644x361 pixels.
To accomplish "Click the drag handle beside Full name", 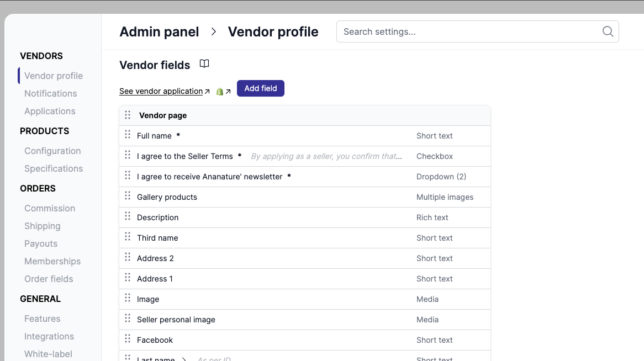I will click(x=128, y=135).
